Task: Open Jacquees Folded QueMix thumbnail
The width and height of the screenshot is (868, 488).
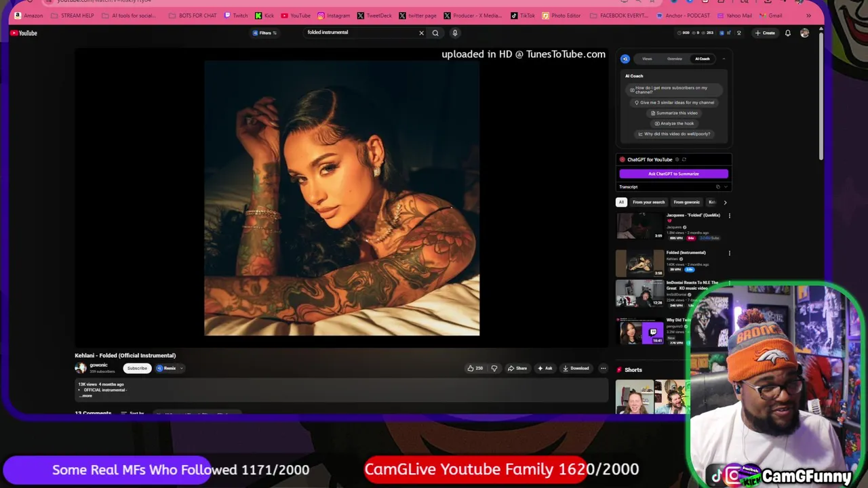Action: (x=639, y=226)
